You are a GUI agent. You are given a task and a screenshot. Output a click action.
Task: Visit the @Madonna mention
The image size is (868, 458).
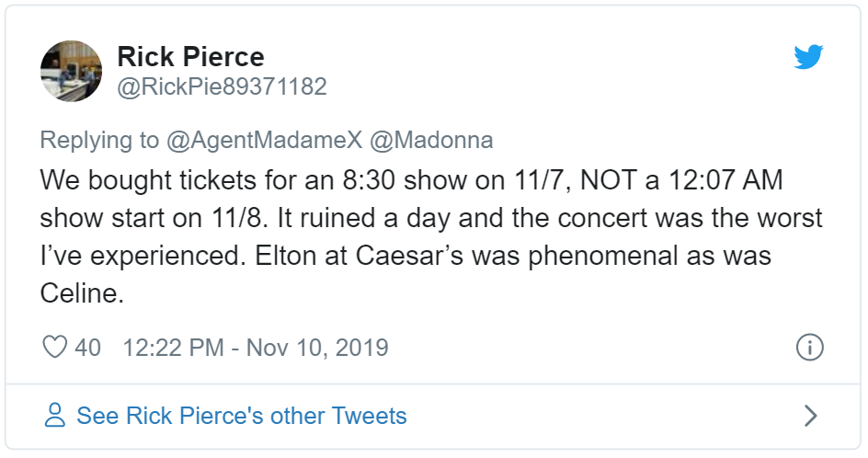[x=431, y=140]
